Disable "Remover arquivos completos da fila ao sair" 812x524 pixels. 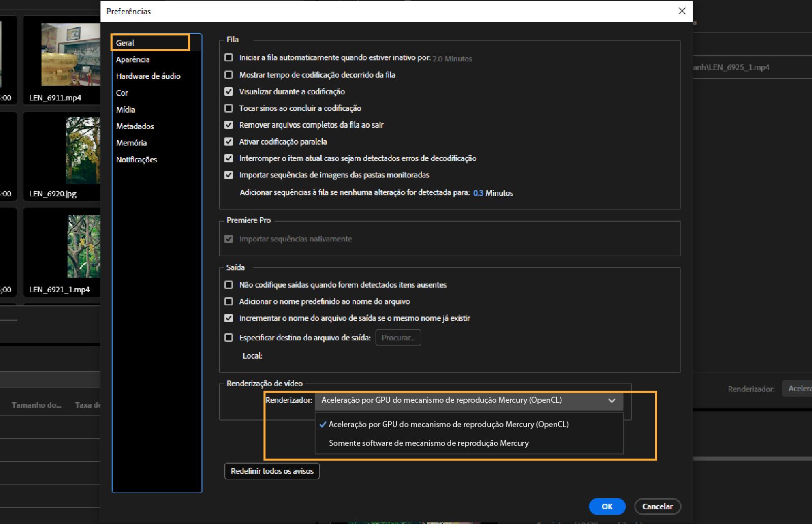coord(229,125)
